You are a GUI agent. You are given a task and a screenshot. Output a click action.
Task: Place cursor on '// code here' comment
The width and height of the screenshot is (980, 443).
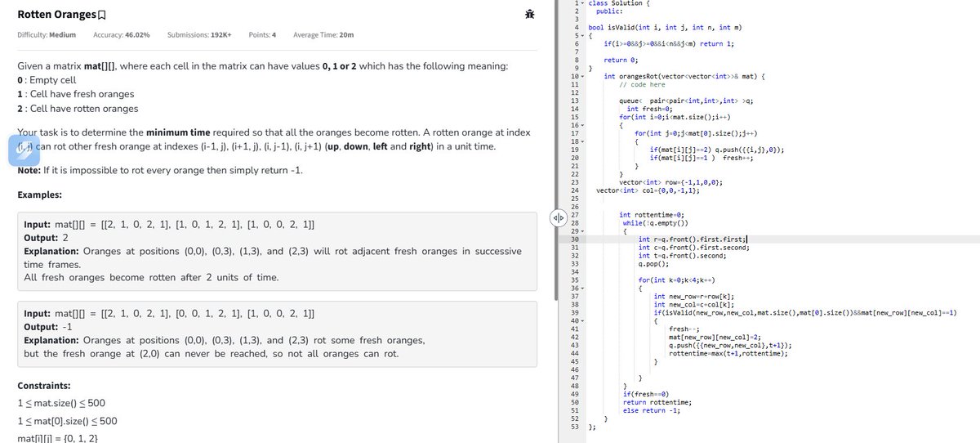coord(642,84)
